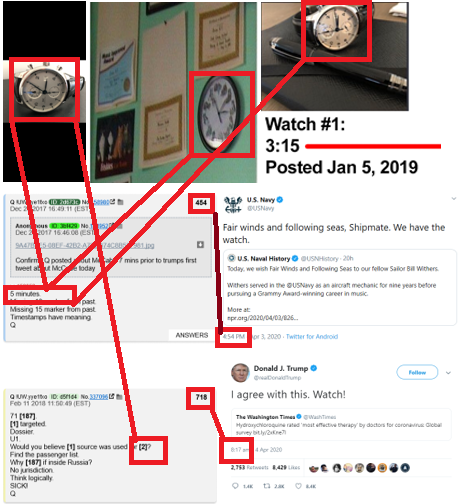Image resolution: width=465 pixels, height=504 pixels.
Task: Click the retweet icon under Trump's tweet
Action: 266,486
